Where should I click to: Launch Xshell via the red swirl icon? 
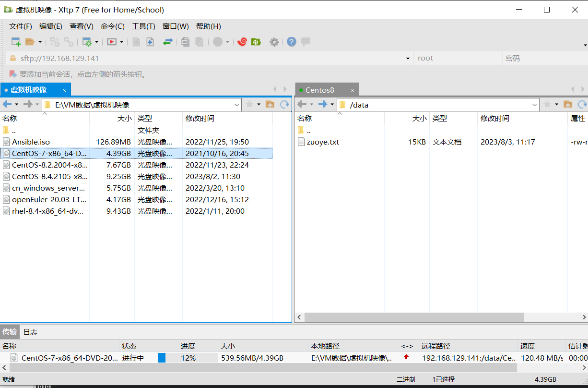(x=242, y=42)
